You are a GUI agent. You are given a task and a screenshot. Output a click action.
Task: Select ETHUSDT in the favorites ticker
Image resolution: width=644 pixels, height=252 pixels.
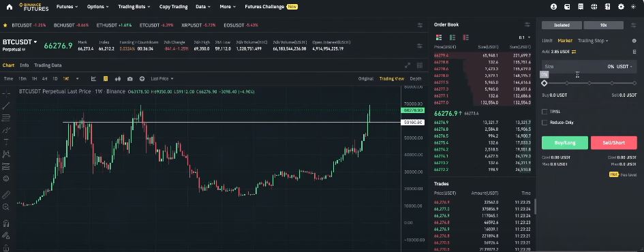[x=114, y=25]
